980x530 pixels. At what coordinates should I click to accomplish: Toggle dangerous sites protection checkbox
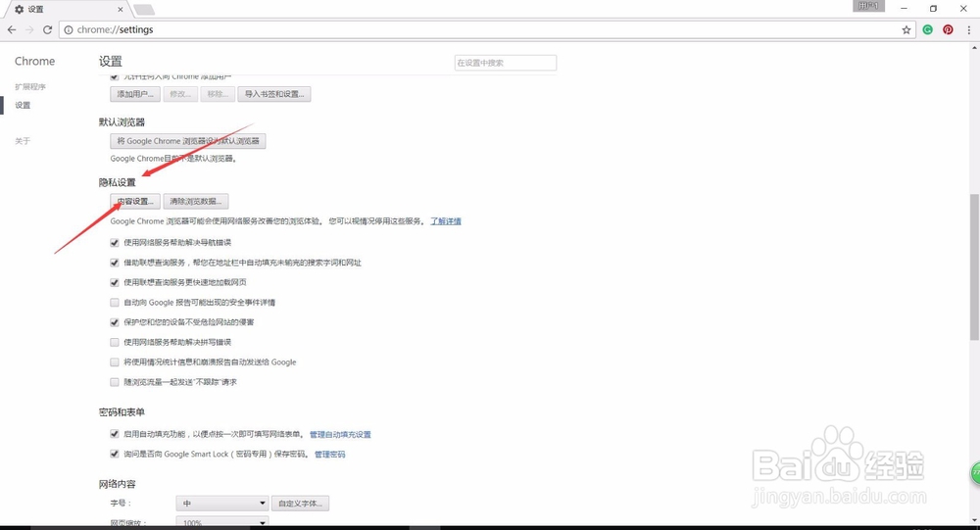pos(115,322)
